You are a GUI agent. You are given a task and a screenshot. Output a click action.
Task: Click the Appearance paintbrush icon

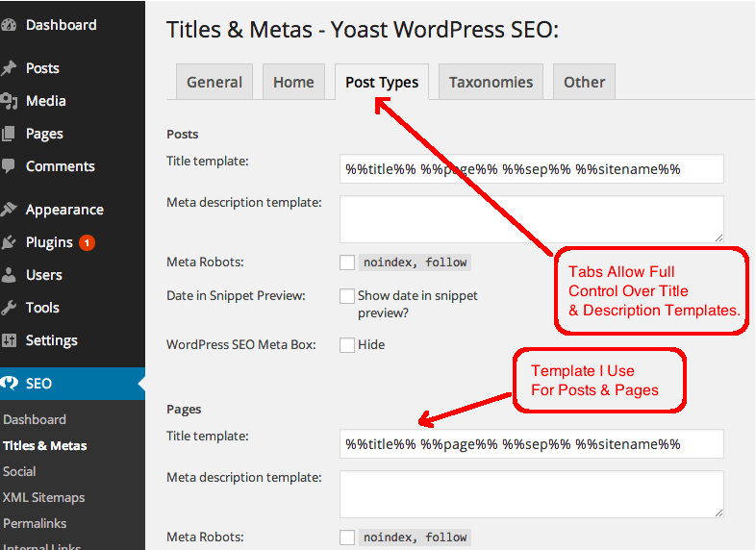(x=9, y=210)
